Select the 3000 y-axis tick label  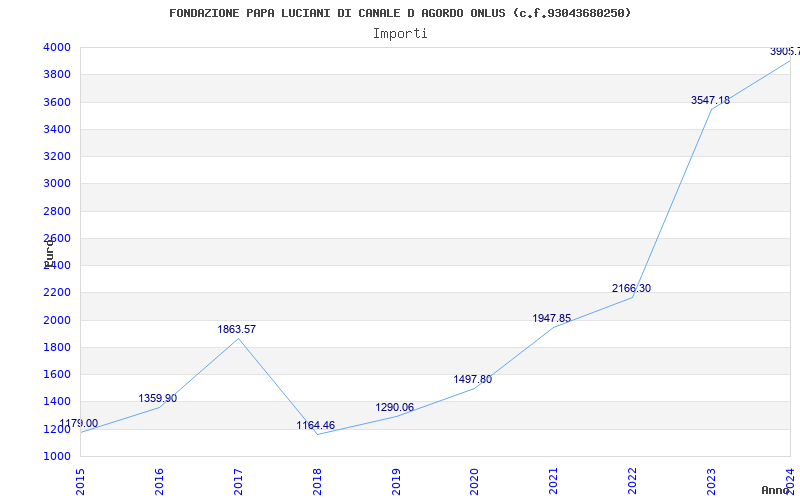[57, 184]
